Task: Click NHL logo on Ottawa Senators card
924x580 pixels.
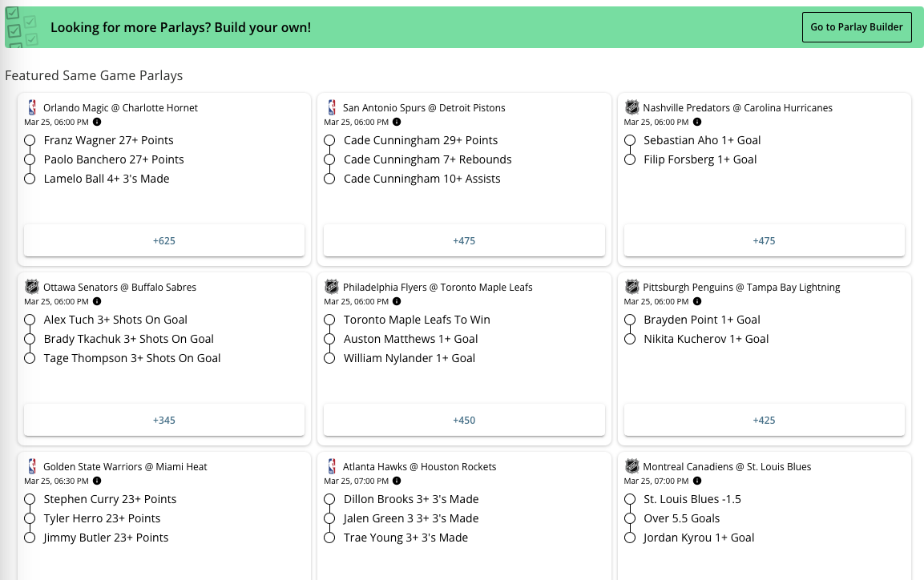Action: point(32,287)
